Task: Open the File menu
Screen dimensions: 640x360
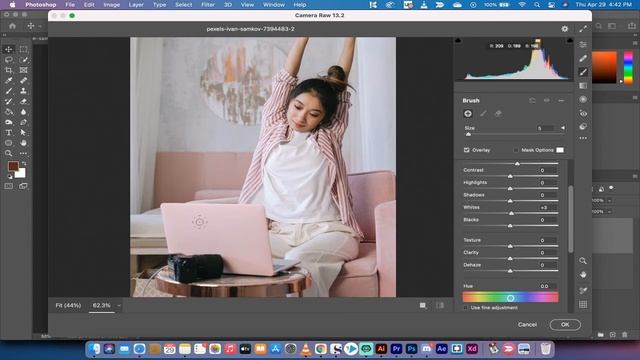Action: [70, 4]
